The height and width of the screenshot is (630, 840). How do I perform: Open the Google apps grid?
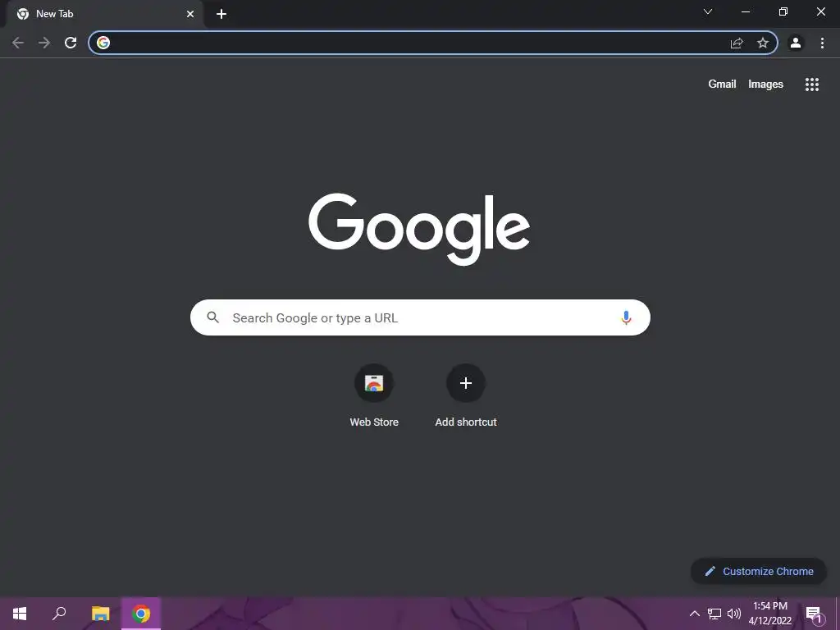tap(812, 84)
